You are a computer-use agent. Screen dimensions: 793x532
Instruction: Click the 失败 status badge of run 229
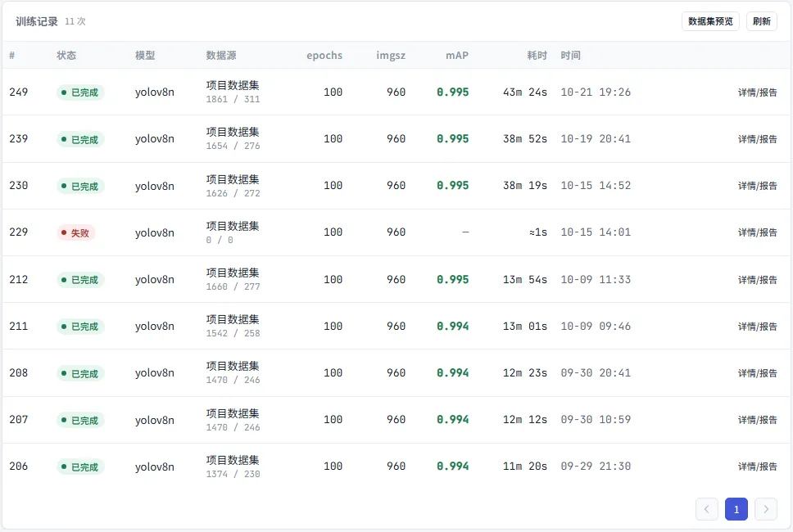[76, 232]
